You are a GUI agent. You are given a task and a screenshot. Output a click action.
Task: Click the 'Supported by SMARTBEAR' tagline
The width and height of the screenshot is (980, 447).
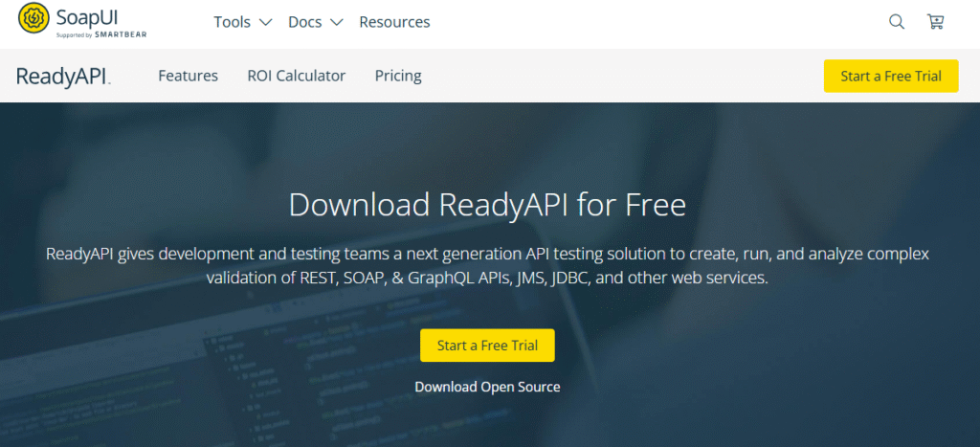[x=101, y=35]
